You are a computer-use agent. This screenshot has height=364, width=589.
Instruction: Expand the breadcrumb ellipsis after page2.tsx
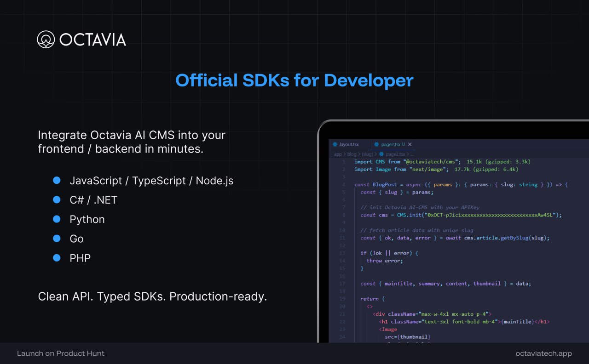pyautogui.click(x=412, y=155)
